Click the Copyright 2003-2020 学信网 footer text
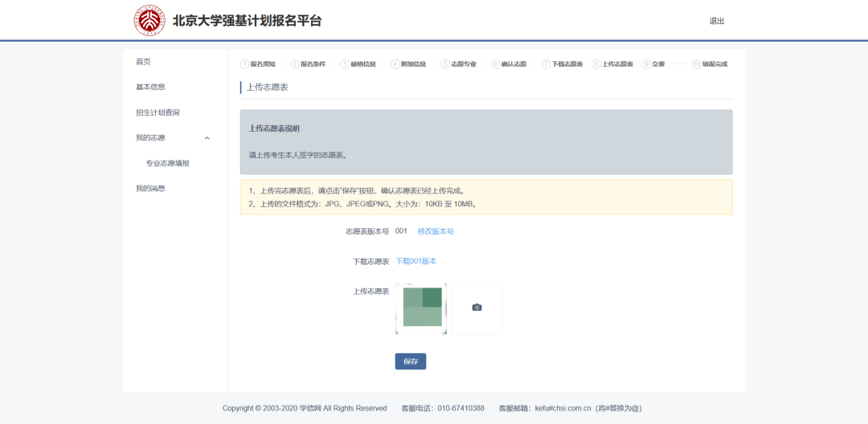Screen dimensions: 868x424 click(x=305, y=409)
